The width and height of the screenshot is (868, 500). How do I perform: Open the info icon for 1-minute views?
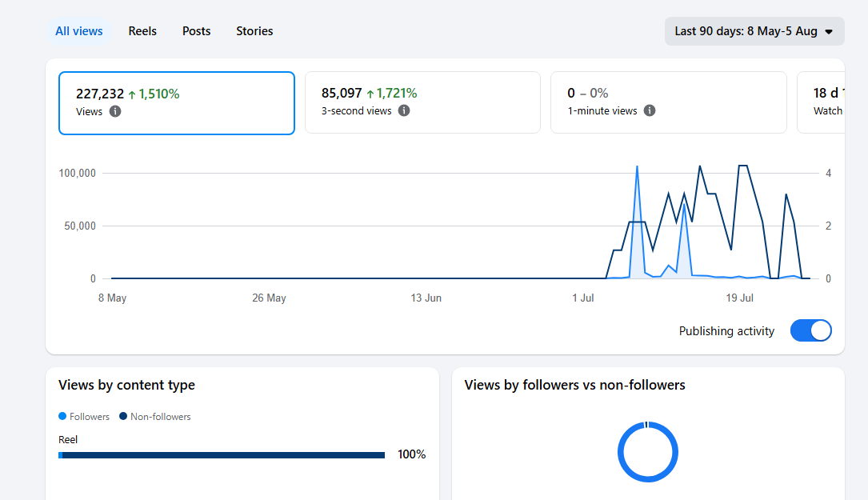(650, 110)
